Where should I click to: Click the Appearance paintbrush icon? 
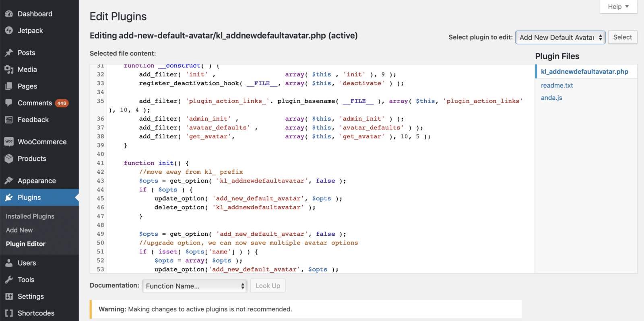click(x=9, y=181)
